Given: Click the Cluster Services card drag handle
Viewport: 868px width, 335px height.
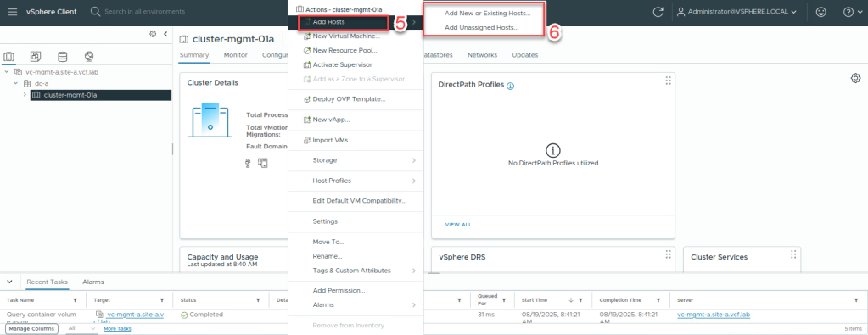Looking at the screenshot, I should coord(793,254).
